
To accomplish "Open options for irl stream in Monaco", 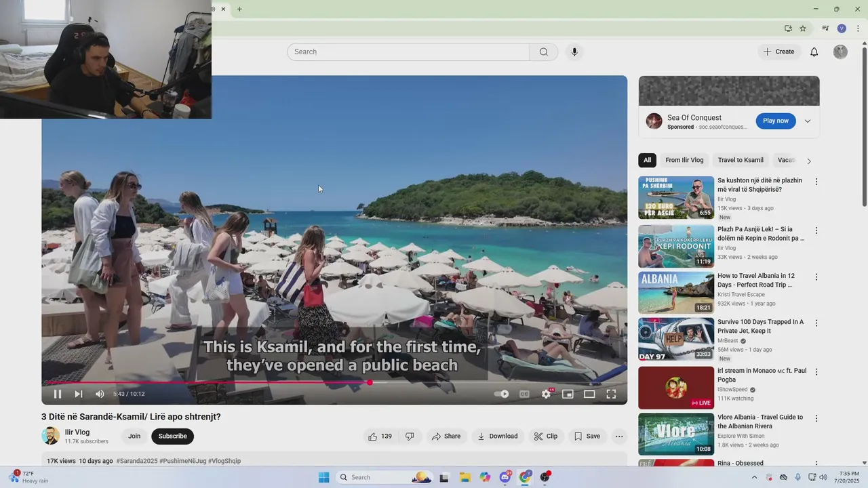I will click(x=816, y=372).
